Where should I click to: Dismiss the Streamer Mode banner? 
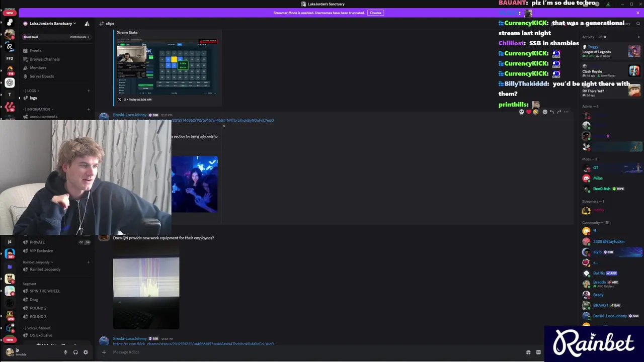[638, 13]
